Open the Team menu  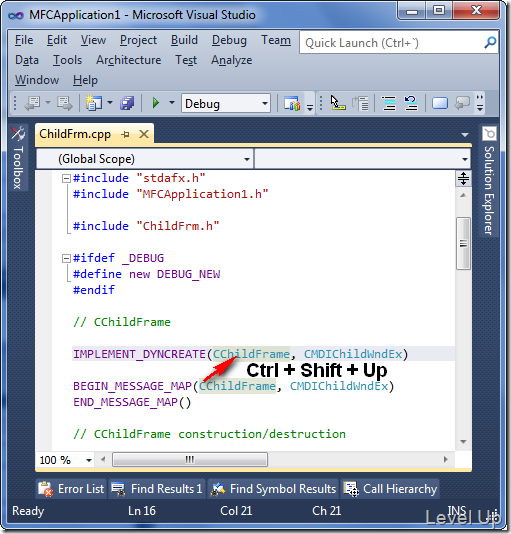276,40
